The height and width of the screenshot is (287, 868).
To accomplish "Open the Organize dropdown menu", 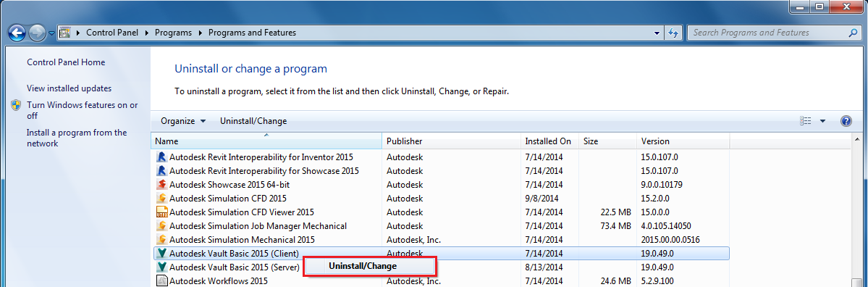I will (182, 121).
